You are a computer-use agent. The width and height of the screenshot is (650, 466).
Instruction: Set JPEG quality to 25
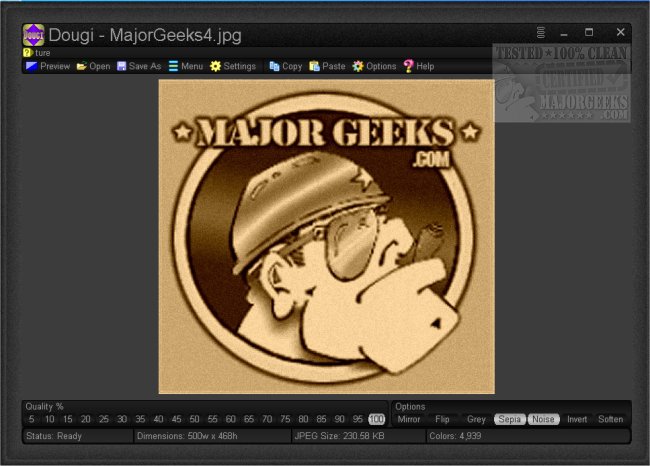[104, 419]
